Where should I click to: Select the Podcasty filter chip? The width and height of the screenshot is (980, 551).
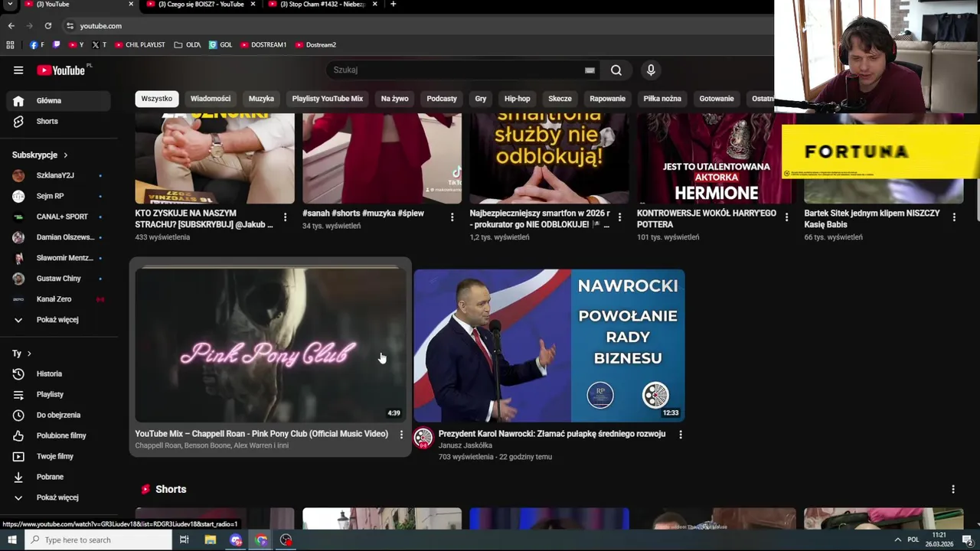442,99
